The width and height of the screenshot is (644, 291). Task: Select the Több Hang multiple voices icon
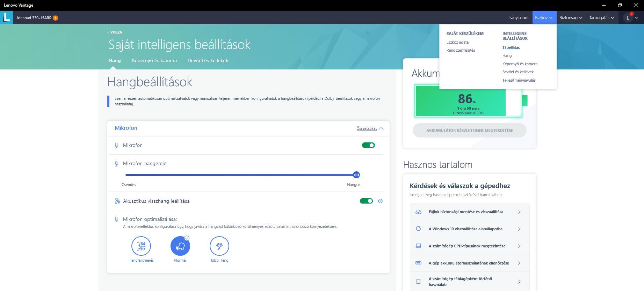(x=219, y=246)
